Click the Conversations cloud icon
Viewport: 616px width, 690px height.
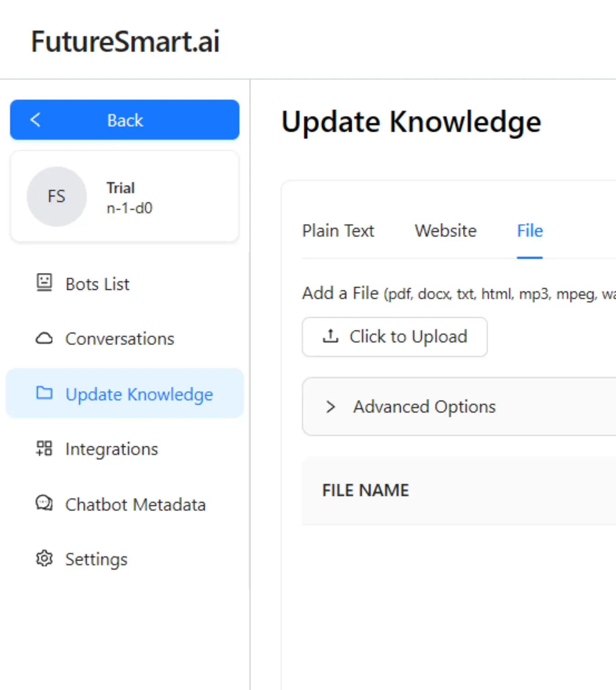(x=44, y=339)
